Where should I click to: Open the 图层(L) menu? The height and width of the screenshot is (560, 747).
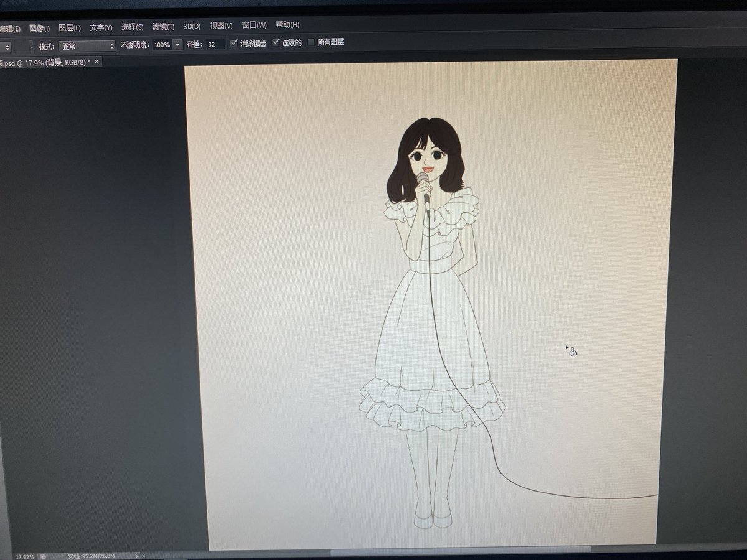pyautogui.click(x=69, y=27)
